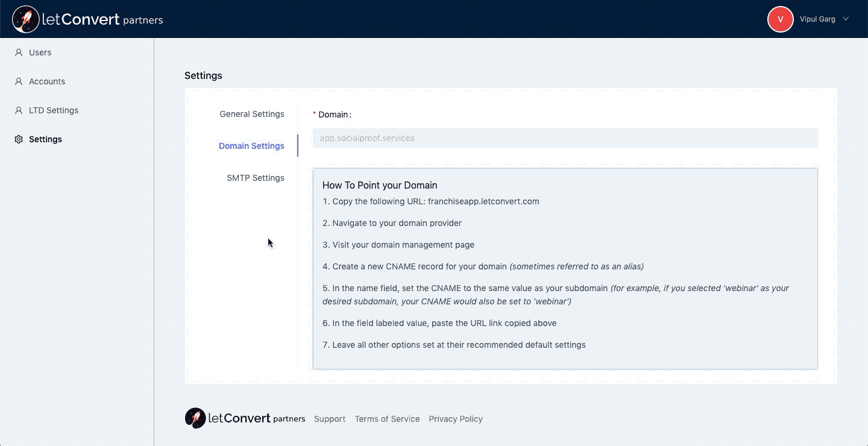Image resolution: width=868 pixels, height=446 pixels.
Task: Click the LetConvert rocket logo in header
Action: pyautogui.click(x=25, y=19)
